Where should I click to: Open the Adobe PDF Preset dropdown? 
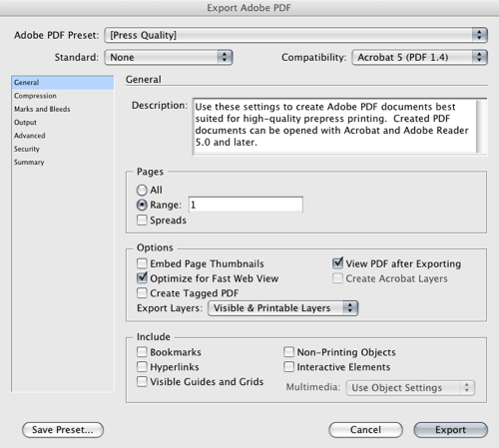coord(295,35)
